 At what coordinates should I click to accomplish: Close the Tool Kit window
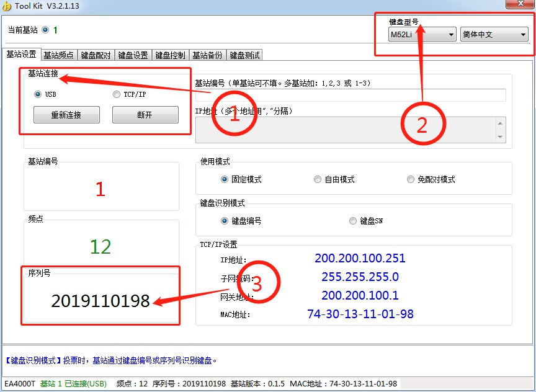[x=514, y=4]
